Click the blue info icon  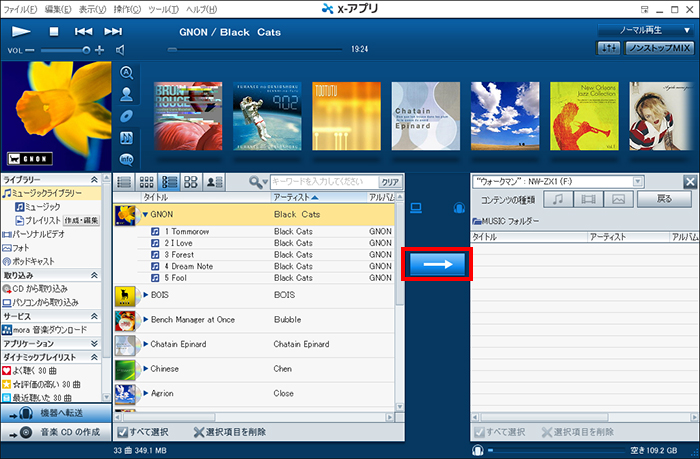coord(127,159)
